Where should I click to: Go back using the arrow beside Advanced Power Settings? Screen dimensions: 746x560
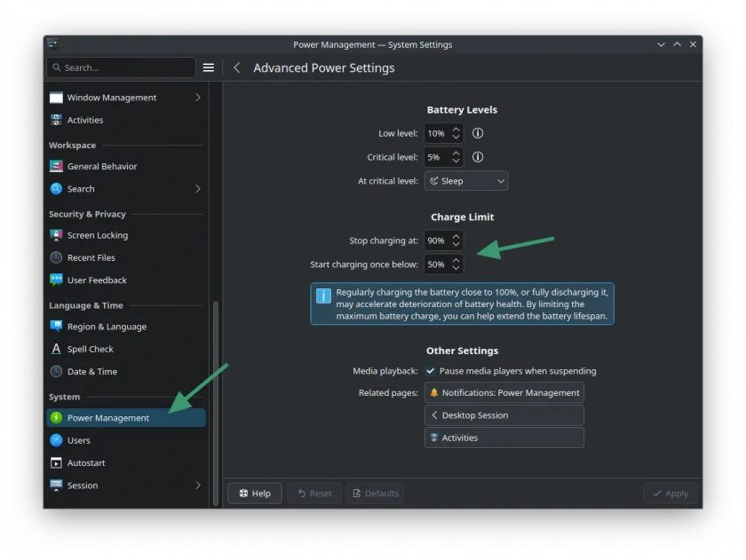coord(236,67)
